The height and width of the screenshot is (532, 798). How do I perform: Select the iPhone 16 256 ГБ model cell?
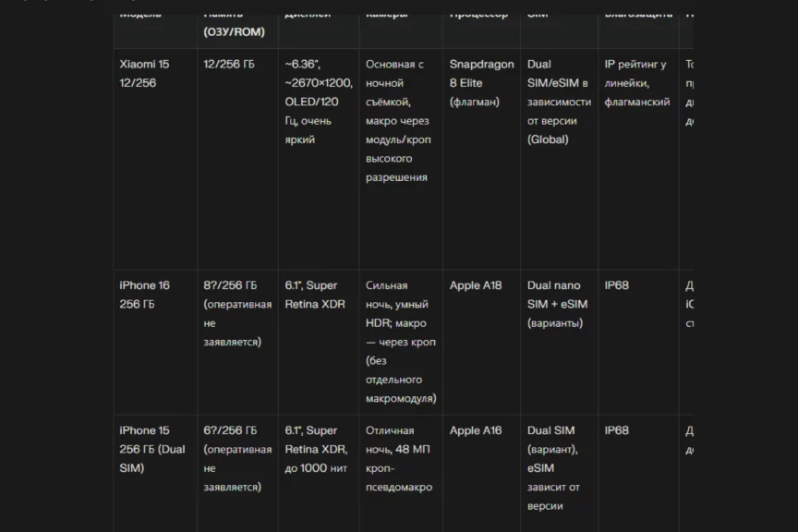tap(145, 295)
